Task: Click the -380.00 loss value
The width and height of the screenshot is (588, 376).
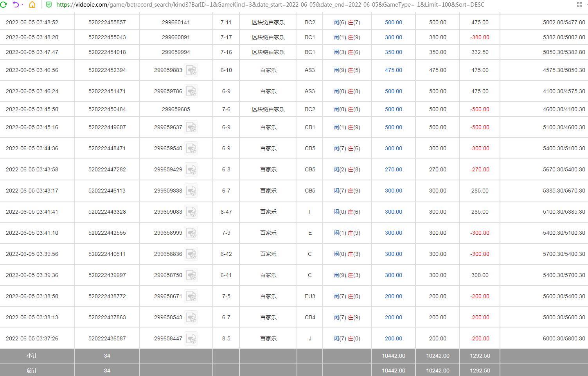Action: click(480, 37)
